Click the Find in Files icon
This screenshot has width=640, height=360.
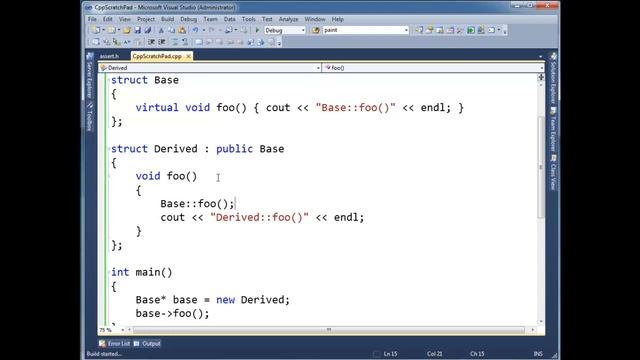[x=316, y=30]
